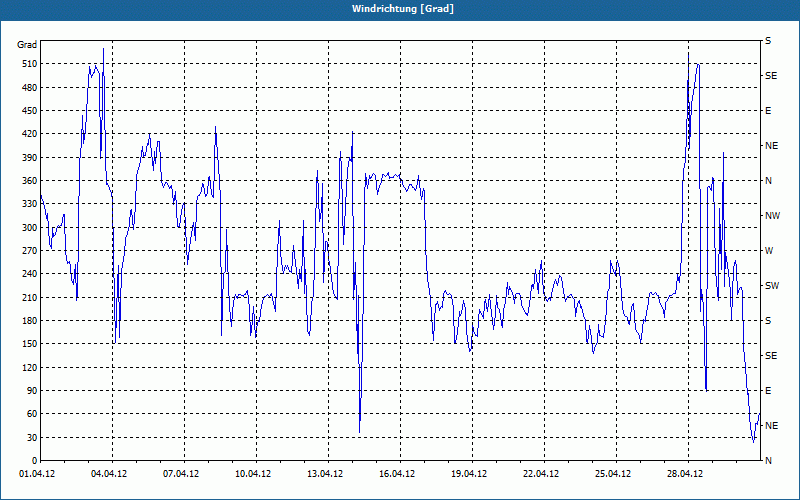Click the 360 degree axis label
The height and width of the screenshot is (500, 800).
[30, 181]
